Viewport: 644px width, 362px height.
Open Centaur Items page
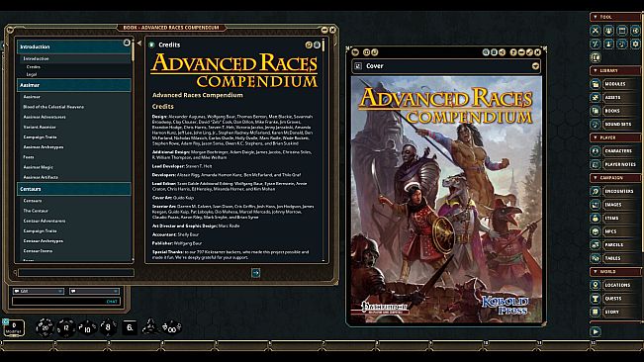coord(38,251)
